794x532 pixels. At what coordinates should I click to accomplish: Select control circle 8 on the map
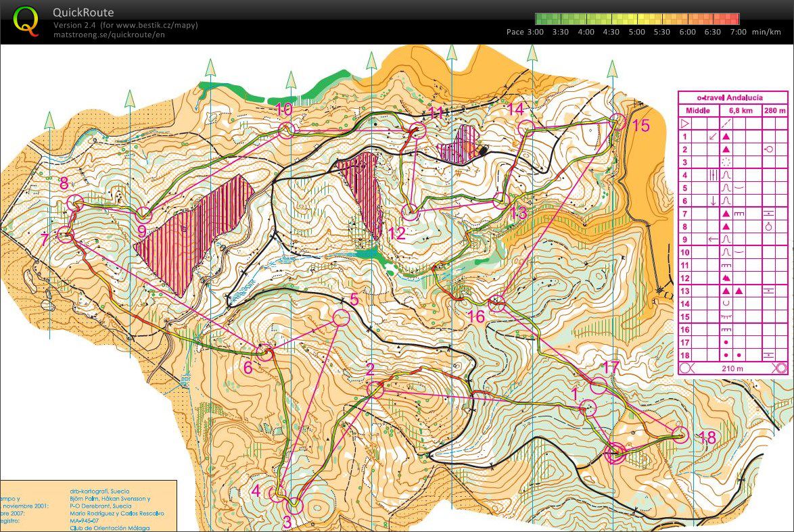coord(75,203)
